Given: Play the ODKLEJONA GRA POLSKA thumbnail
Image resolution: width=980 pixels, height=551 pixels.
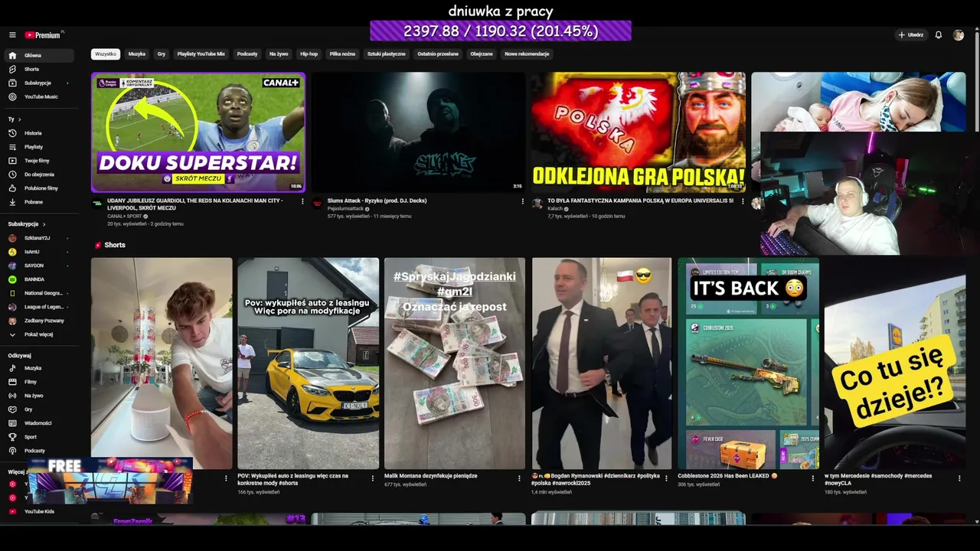Looking at the screenshot, I should pyautogui.click(x=639, y=132).
